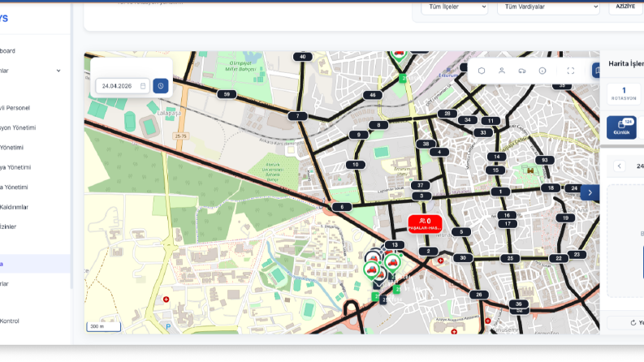The width and height of the screenshot is (644, 362).
Task: Open the calendar icon in date field
Action: point(143,86)
